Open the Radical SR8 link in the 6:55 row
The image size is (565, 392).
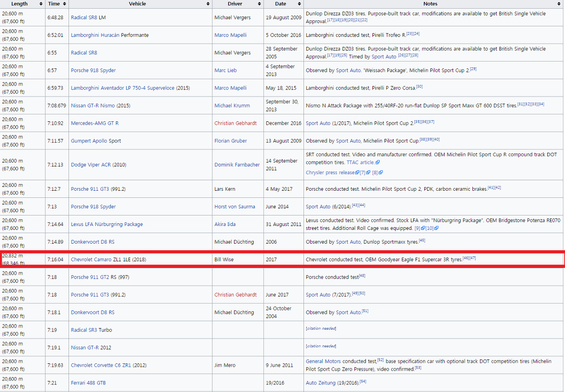pyautogui.click(x=84, y=52)
